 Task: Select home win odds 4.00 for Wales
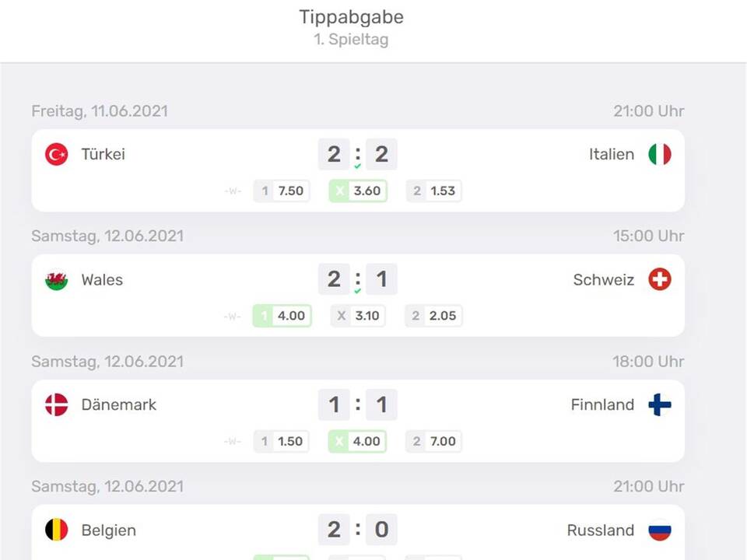point(282,316)
